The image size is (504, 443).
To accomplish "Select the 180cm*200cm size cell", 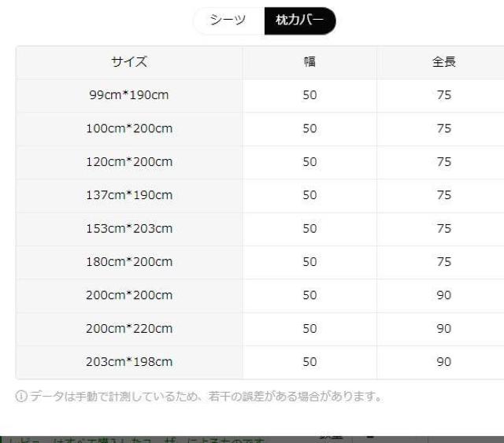I will tap(129, 262).
